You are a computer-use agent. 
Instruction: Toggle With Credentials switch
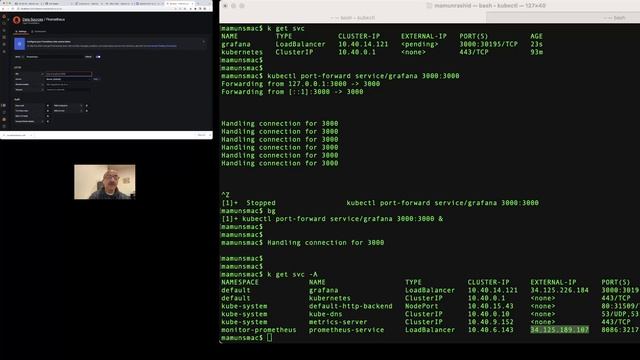click(x=87, y=105)
